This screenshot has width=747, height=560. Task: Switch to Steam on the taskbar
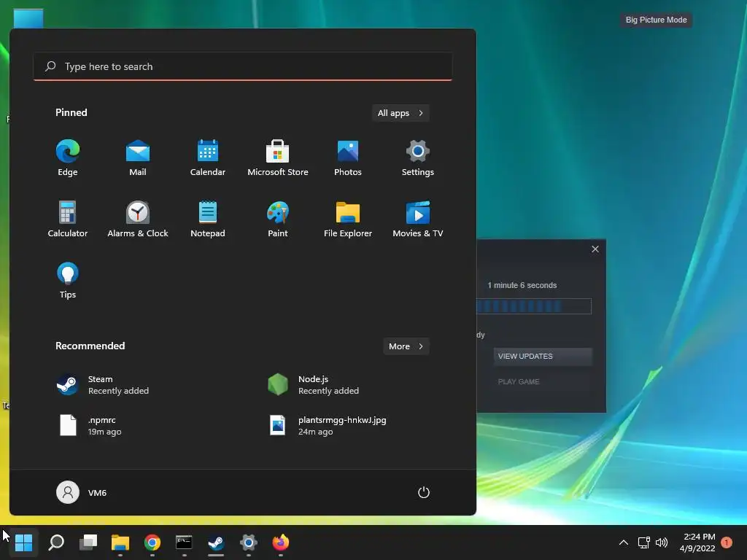[x=216, y=542]
